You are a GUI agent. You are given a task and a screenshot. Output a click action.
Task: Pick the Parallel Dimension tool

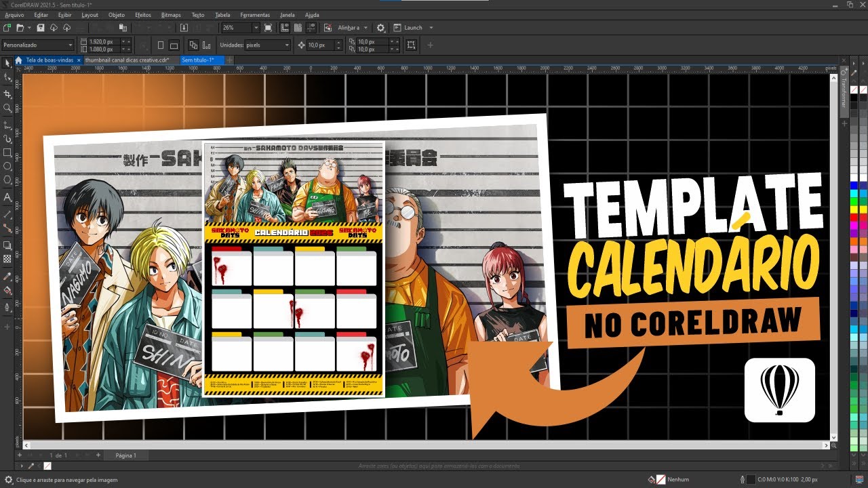click(7, 213)
